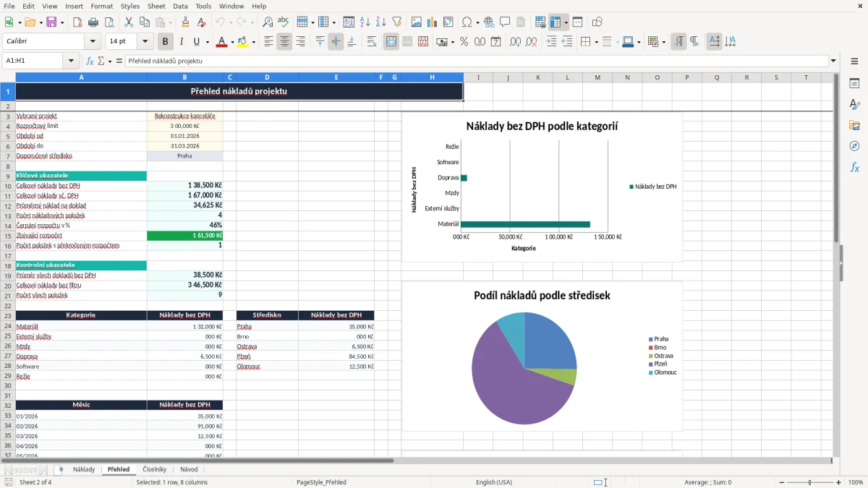Apply yellow background color swatch
The image size is (868, 488).
(243, 42)
